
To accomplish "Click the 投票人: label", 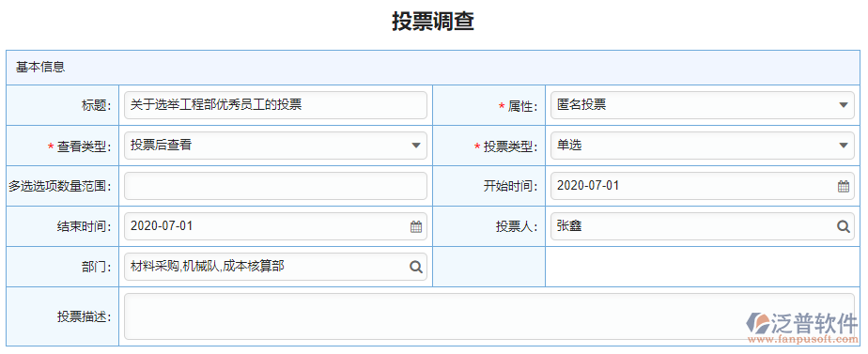I will click(517, 227).
